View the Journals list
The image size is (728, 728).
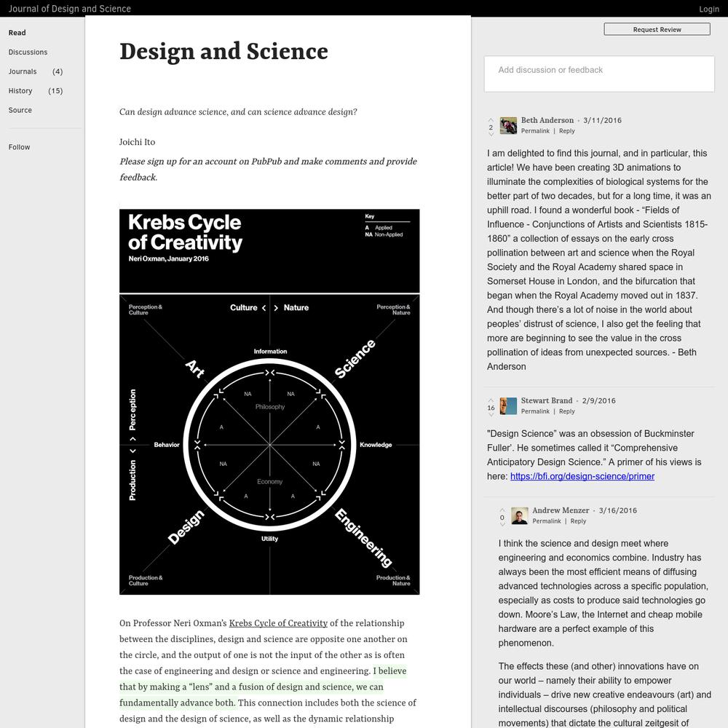tap(23, 71)
